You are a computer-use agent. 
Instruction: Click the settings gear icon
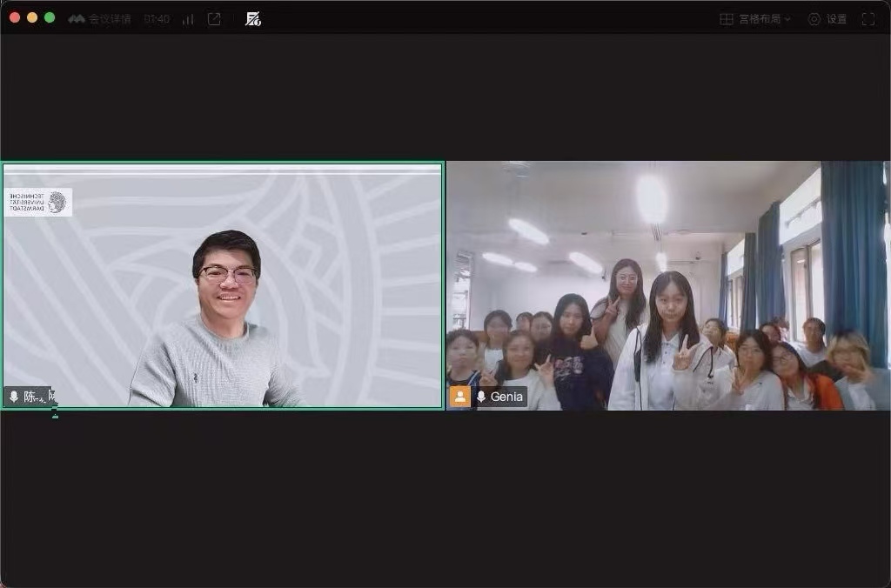point(814,18)
